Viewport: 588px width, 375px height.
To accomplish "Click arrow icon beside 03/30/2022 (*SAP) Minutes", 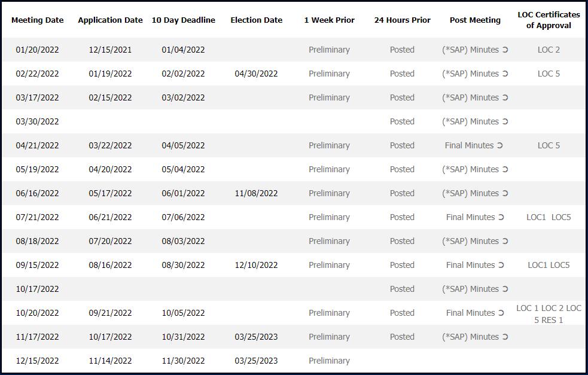I will pos(505,122).
